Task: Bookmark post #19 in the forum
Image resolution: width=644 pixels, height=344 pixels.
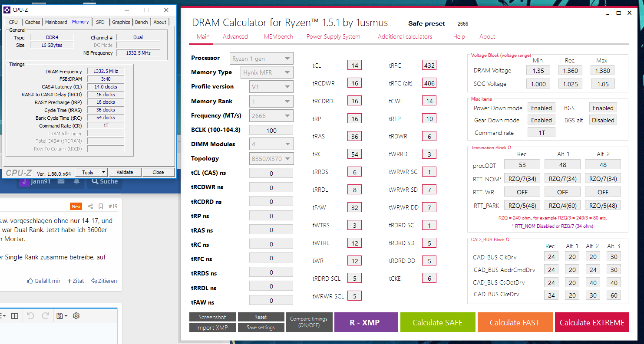Action: coord(100,206)
